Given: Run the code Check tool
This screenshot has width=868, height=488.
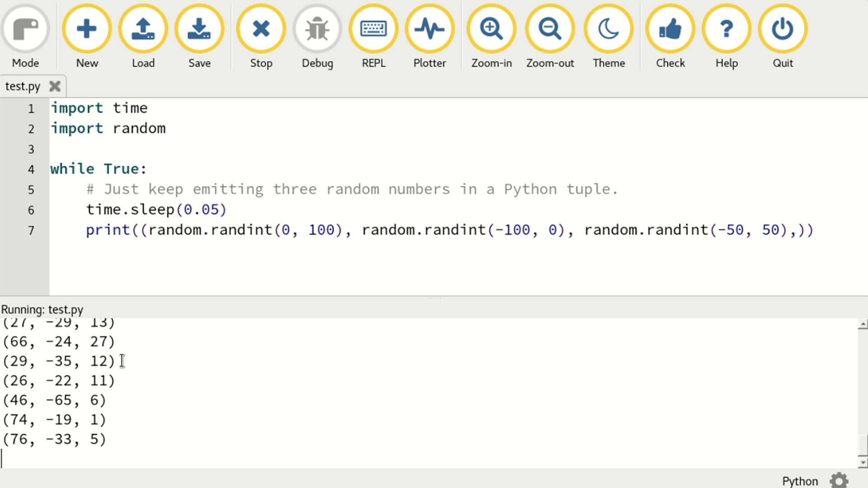Looking at the screenshot, I should [x=670, y=28].
